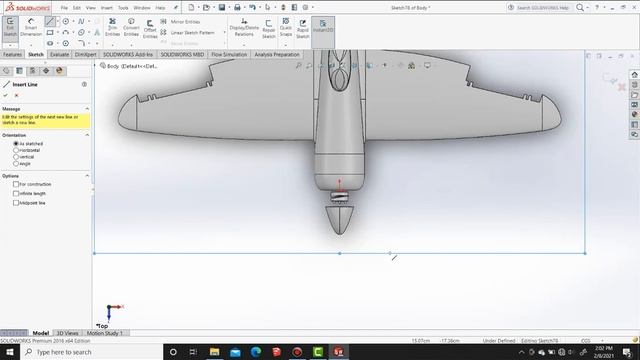Click Windows taskbar search box
This screenshot has width=640, height=360.
[x=91, y=352]
